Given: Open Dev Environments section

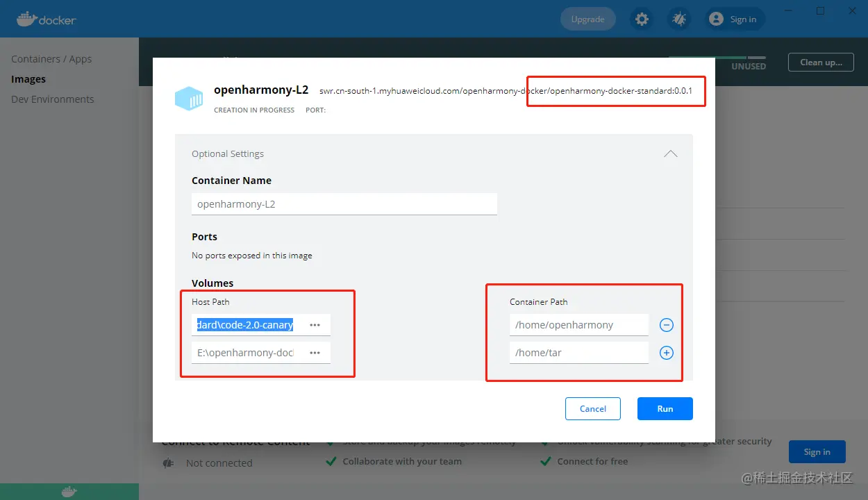Looking at the screenshot, I should 53,99.
